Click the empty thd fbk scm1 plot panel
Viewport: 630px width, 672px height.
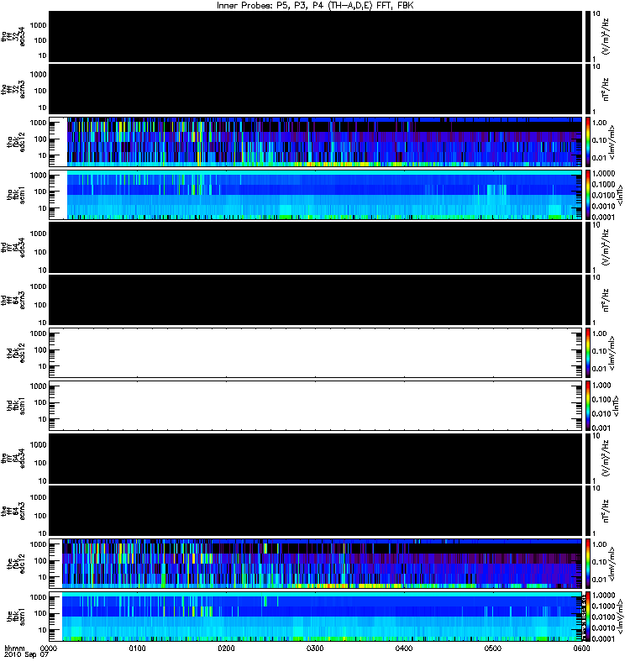point(316,406)
